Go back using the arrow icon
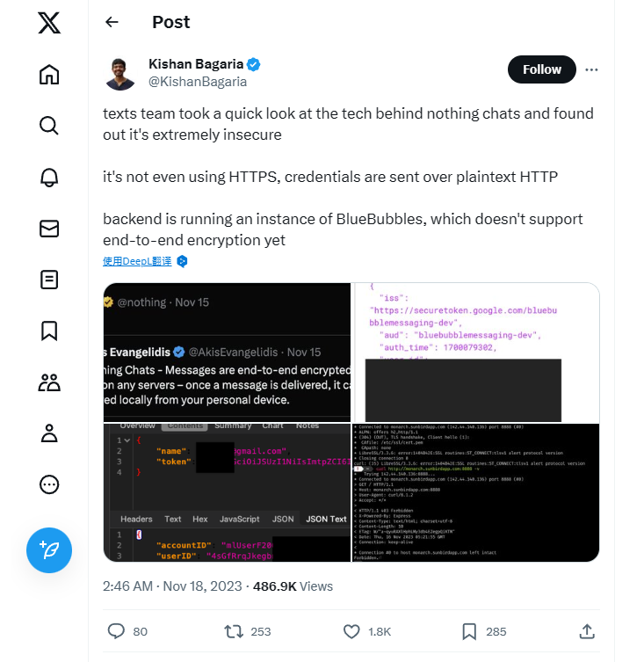The image size is (644, 662). click(x=112, y=22)
